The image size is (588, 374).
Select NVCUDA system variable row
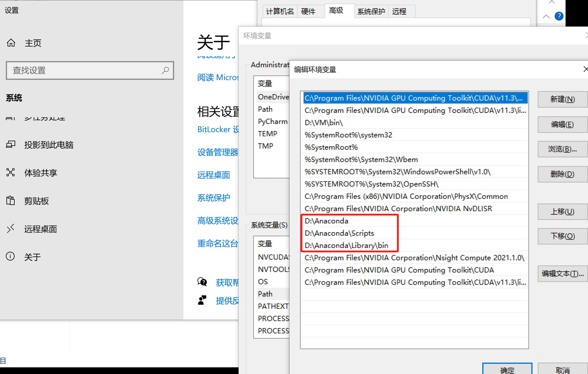click(x=273, y=257)
